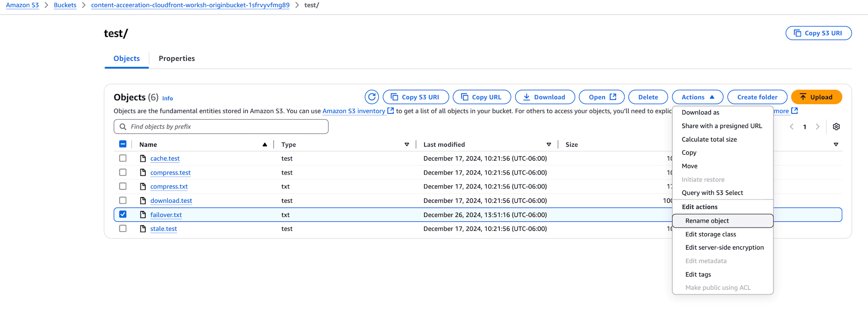This screenshot has width=868, height=313.
Task: Click the file icon next to compress.txt
Action: 143,186
